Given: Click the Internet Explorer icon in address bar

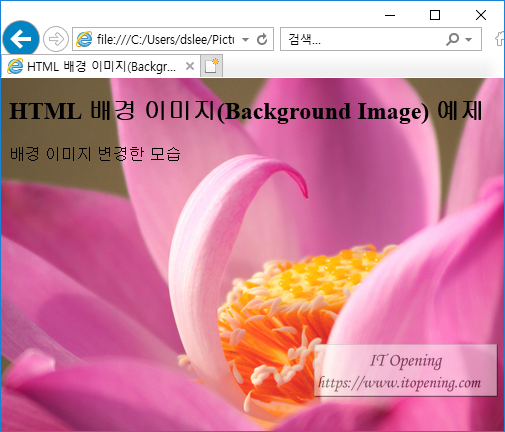Looking at the screenshot, I should 84,39.
